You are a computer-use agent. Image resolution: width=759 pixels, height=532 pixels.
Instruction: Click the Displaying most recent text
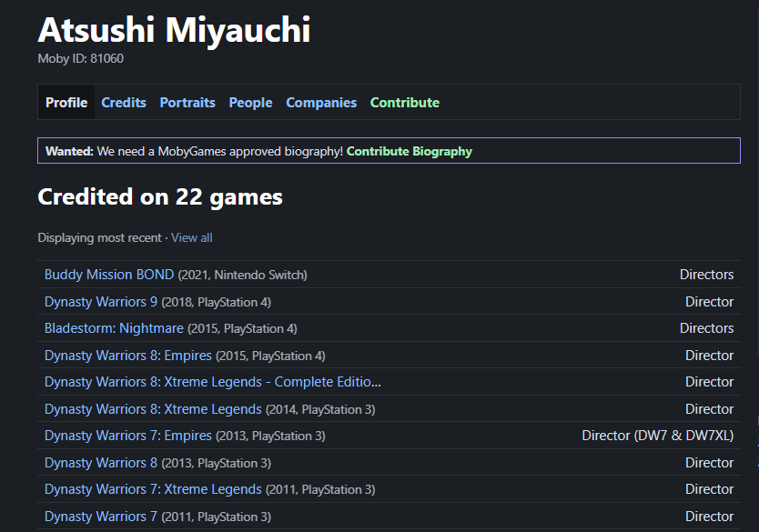coord(99,238)
